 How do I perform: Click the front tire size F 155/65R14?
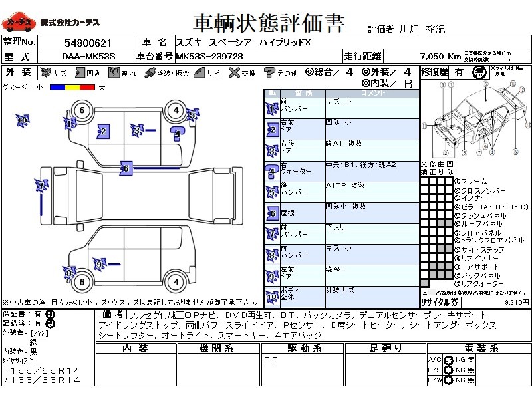click(x=41, y=371)
